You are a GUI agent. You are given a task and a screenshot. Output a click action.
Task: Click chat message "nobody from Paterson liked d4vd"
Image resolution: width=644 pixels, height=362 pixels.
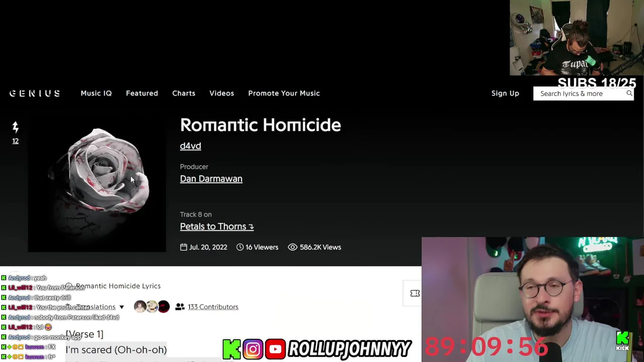[76, 317]
